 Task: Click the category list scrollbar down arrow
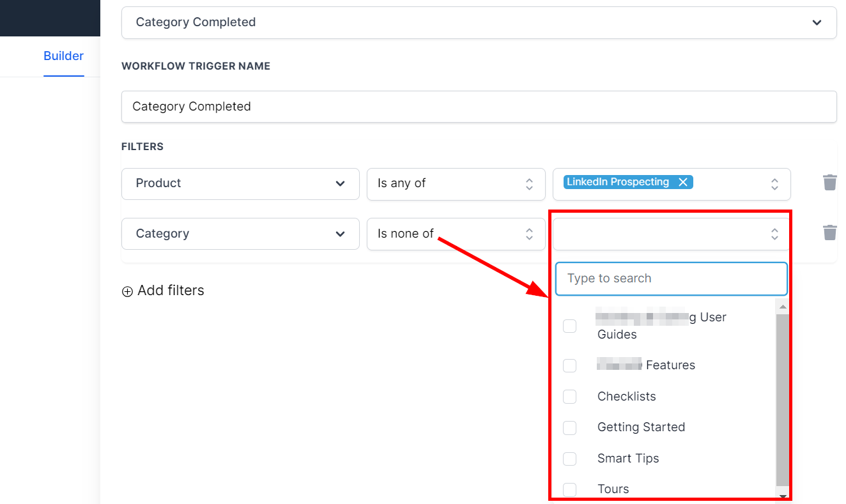click(x=782, y=496)
